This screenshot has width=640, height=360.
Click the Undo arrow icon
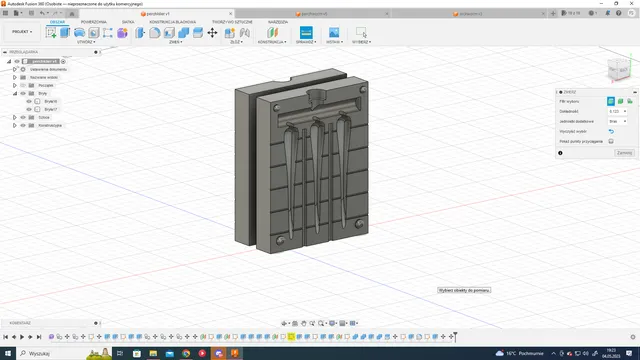[42, 13]
